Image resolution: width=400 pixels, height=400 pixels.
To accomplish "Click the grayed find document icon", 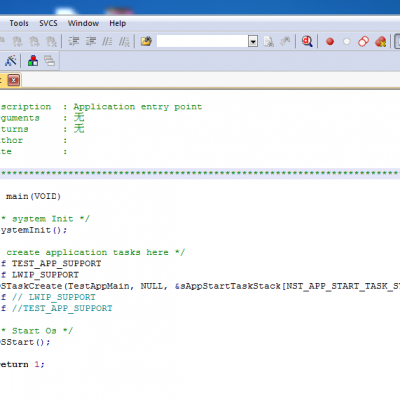I will 269,42.
